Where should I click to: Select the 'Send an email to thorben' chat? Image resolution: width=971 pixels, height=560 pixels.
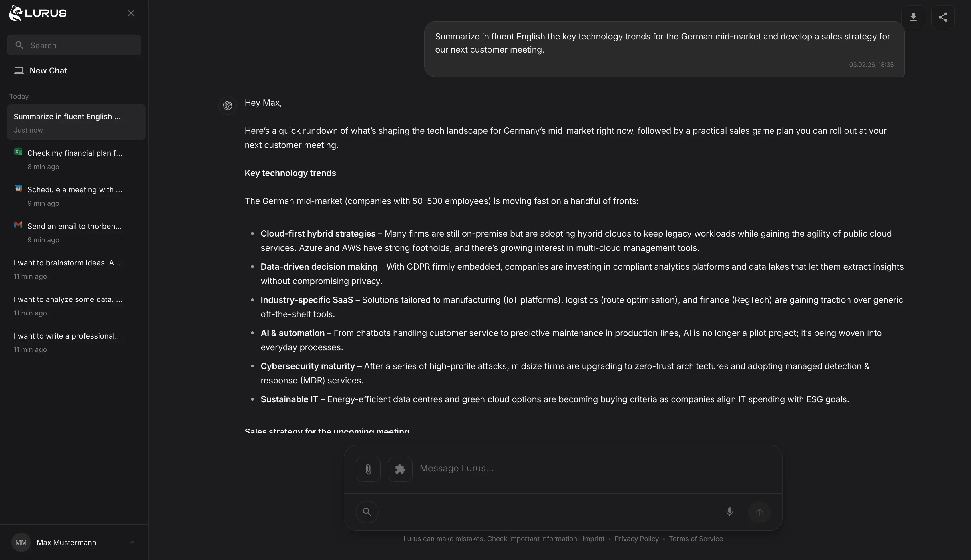pos(74,227)
